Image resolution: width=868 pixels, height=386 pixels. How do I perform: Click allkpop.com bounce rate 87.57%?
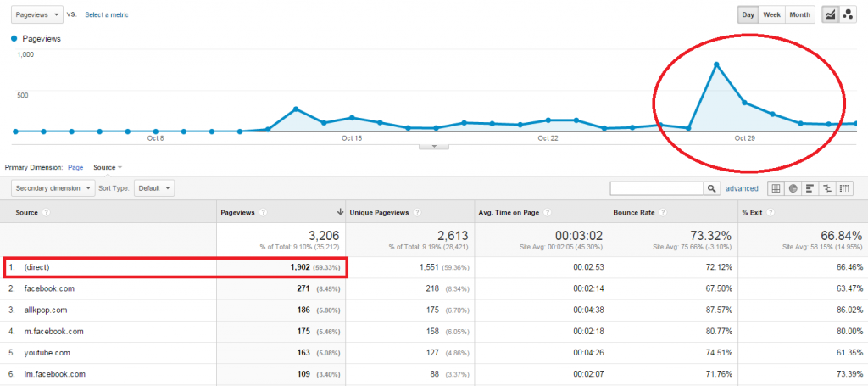(x=720, y=310)
